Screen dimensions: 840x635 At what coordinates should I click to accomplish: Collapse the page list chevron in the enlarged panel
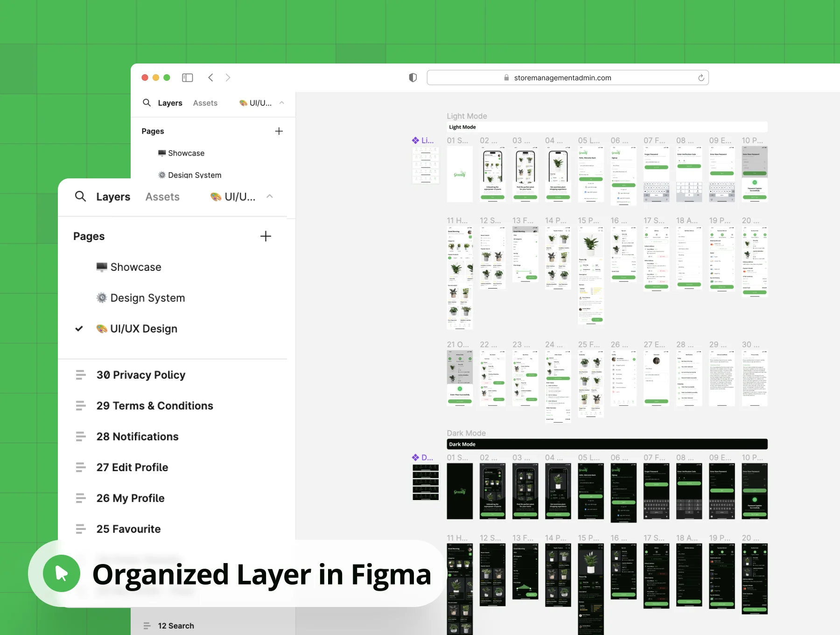[x=270, y=197]
